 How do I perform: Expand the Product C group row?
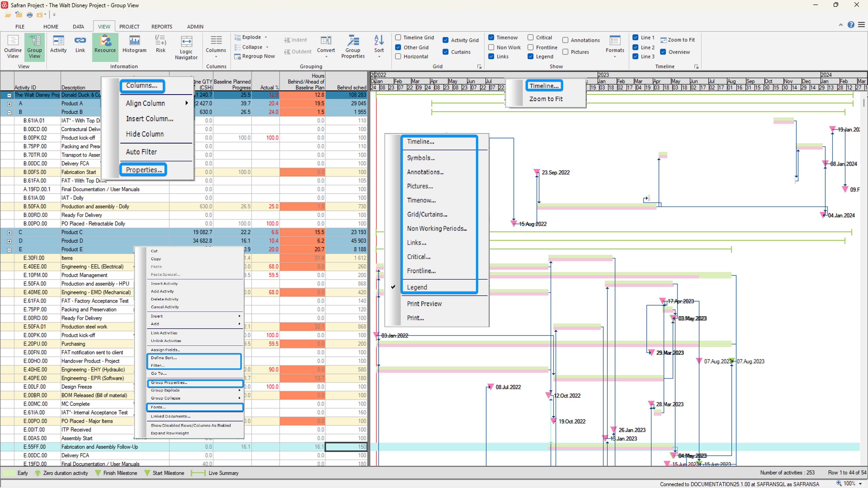point(9,233)
